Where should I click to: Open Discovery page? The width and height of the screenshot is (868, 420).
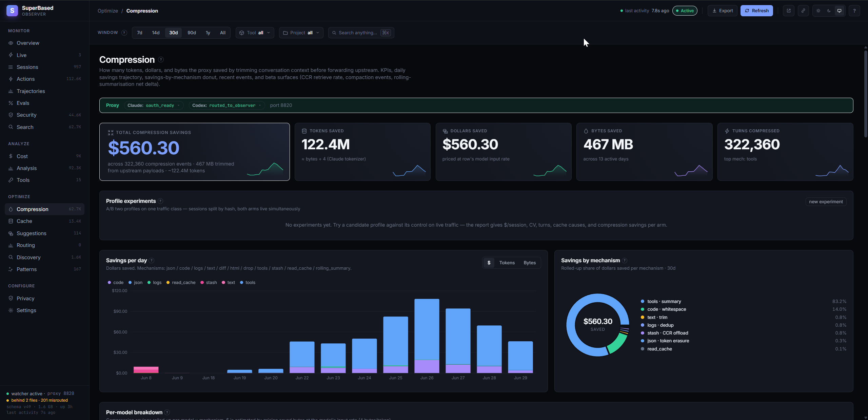[x=44, y=257]
